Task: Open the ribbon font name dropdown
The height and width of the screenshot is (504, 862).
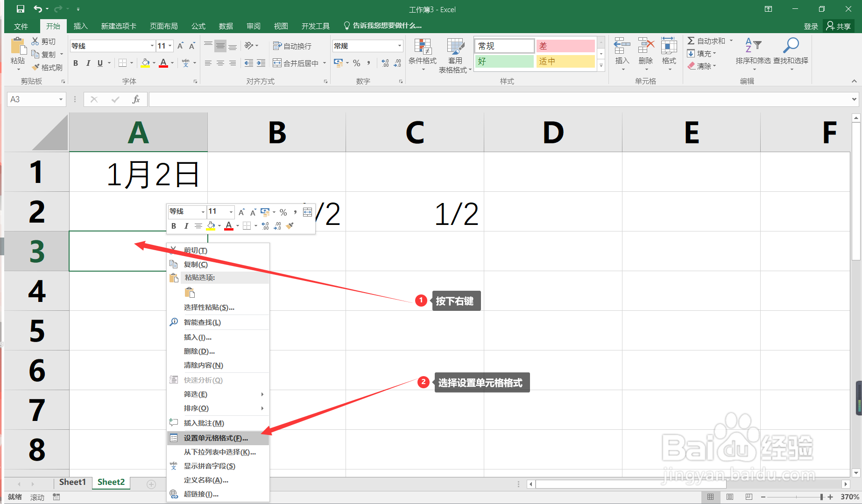Action: [152, 46]
